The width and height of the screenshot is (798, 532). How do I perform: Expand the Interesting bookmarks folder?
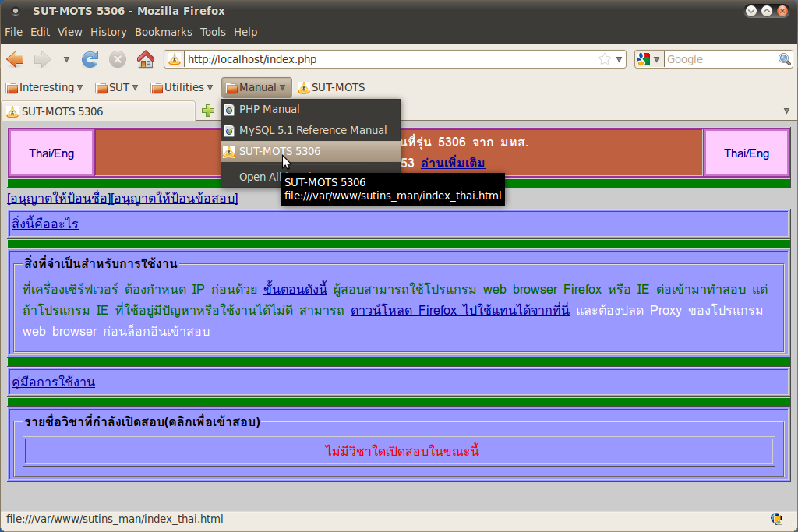pyautogui.click(x=44, y=87)
